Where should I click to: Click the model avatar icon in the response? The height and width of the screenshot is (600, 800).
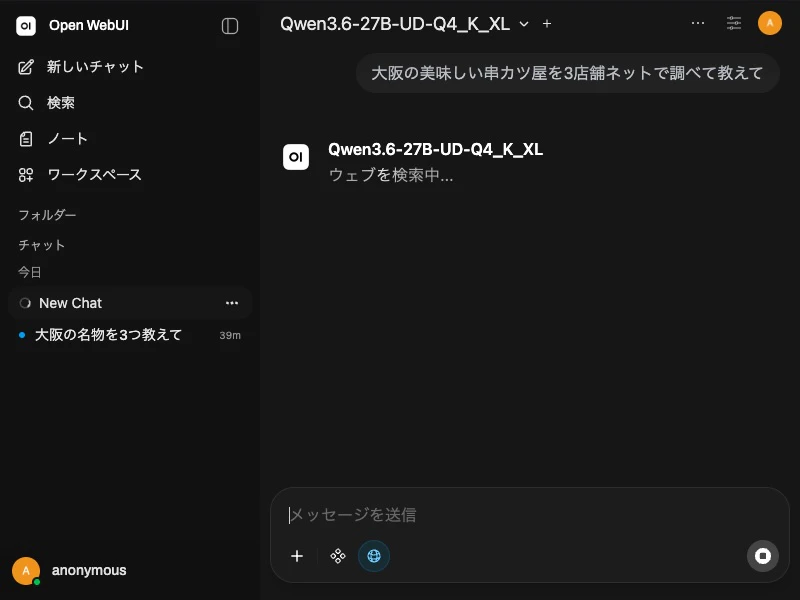coord(296,157)
